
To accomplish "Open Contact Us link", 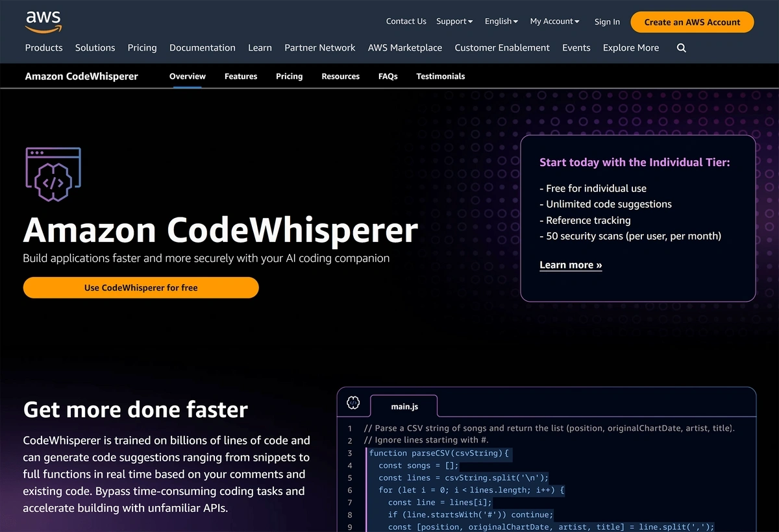I will click(406, 21).
